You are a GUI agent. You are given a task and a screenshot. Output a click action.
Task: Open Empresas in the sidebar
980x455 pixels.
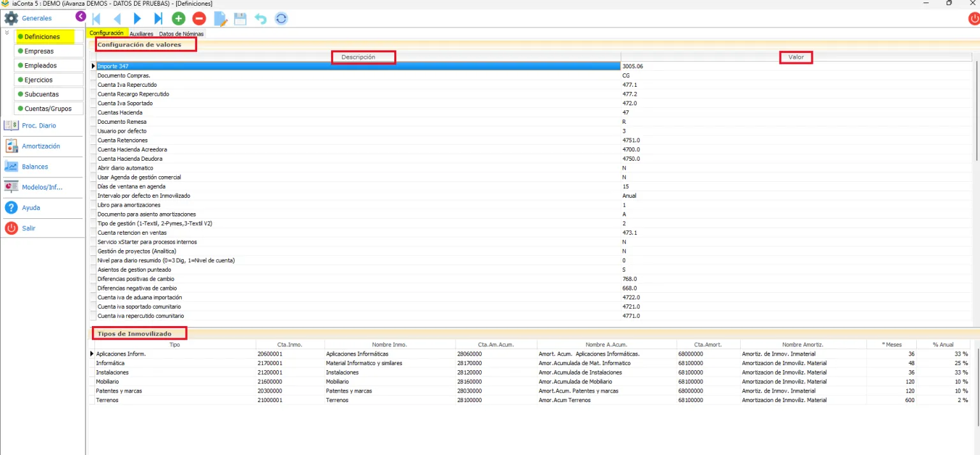(x=49, y=51)
